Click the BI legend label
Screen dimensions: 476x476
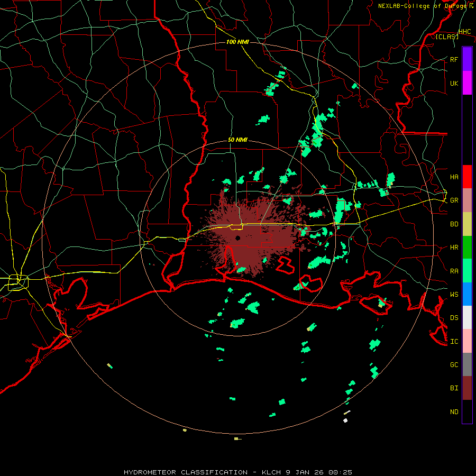454,388
